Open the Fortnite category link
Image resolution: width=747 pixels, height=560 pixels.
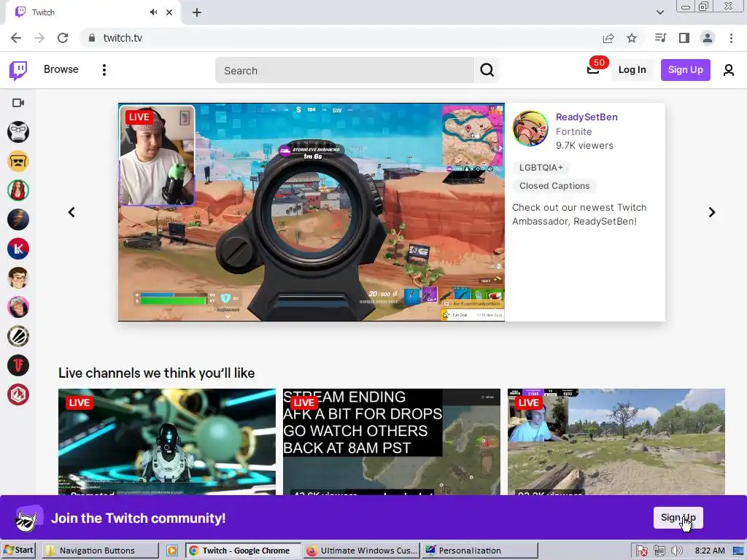pyautogui.click(x=573, y=131)
